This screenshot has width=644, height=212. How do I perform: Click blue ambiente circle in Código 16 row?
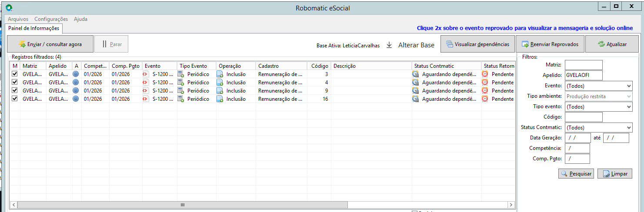click(x=76, y=99)
